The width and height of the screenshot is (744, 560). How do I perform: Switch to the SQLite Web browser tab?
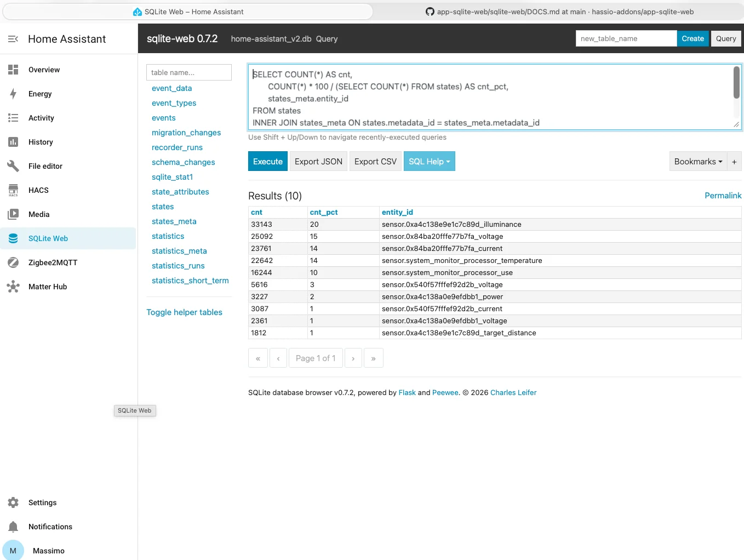pyautogui.click(x=188, y=12)
